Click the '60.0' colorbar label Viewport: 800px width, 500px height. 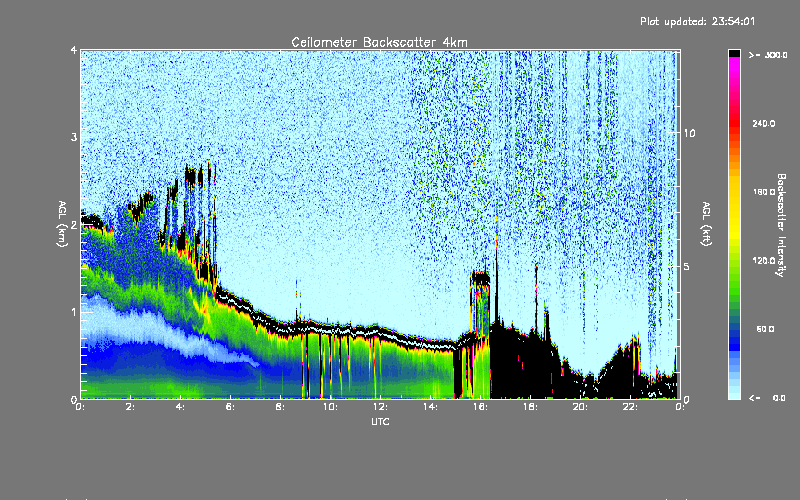765,329
